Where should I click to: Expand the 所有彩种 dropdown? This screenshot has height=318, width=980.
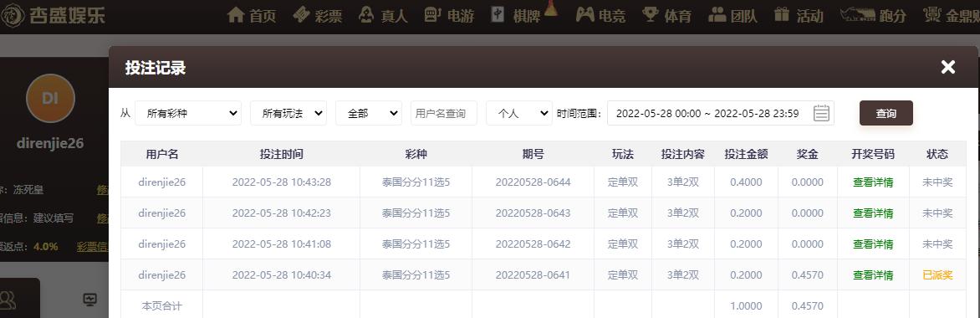(x=188, y=113)
